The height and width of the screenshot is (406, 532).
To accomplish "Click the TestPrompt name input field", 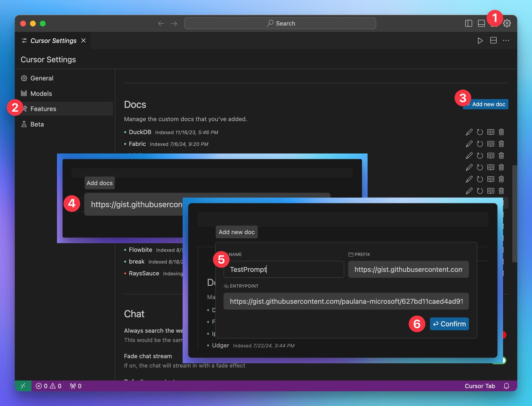I will click(283, 269).
